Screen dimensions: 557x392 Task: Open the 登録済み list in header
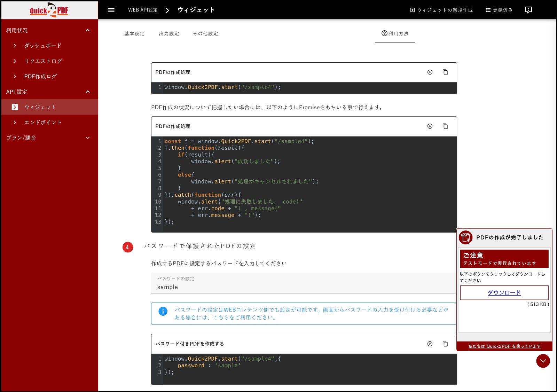point(499,10)
